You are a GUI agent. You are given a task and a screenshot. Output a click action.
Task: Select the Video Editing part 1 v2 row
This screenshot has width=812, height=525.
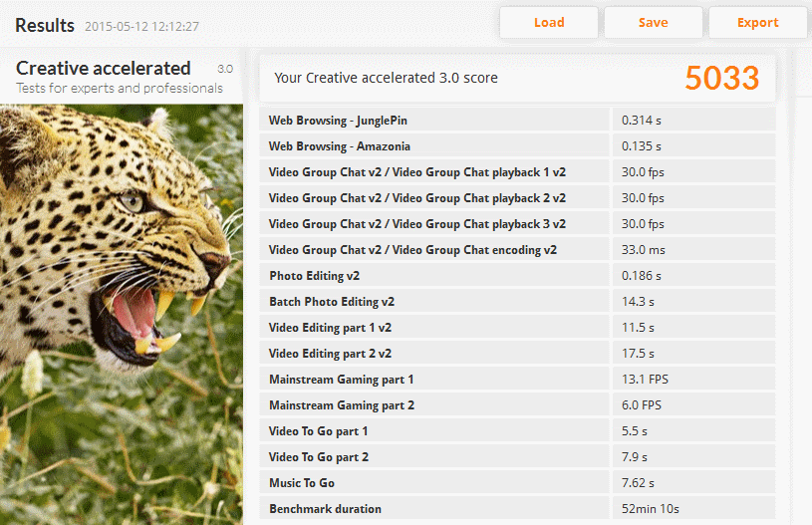tap(517, 327)
